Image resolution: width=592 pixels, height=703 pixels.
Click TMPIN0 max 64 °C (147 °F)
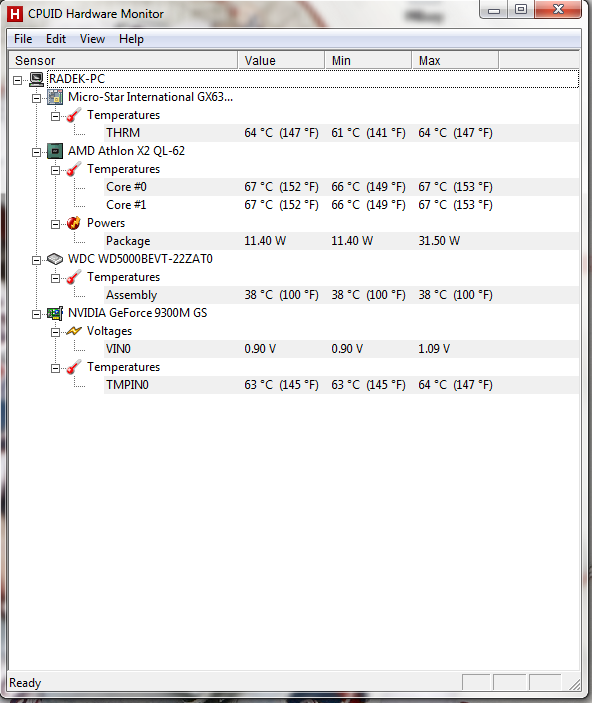point(455,385)
